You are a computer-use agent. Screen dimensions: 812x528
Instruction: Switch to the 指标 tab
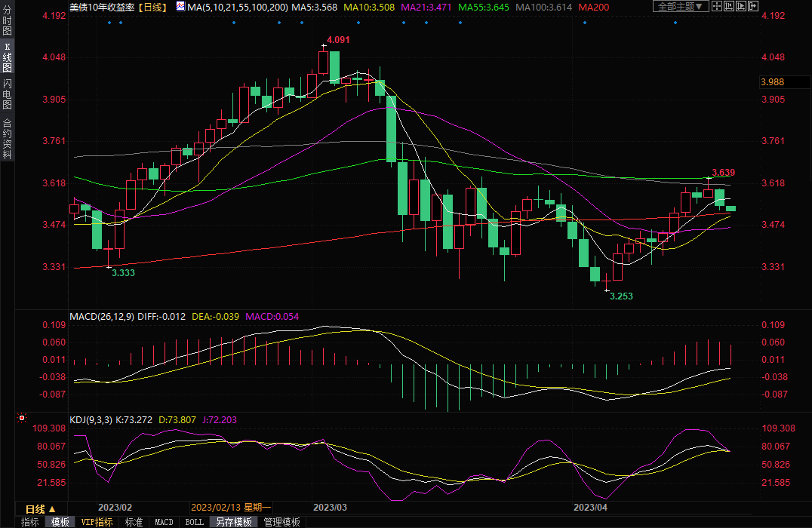(x=30, y=522)
